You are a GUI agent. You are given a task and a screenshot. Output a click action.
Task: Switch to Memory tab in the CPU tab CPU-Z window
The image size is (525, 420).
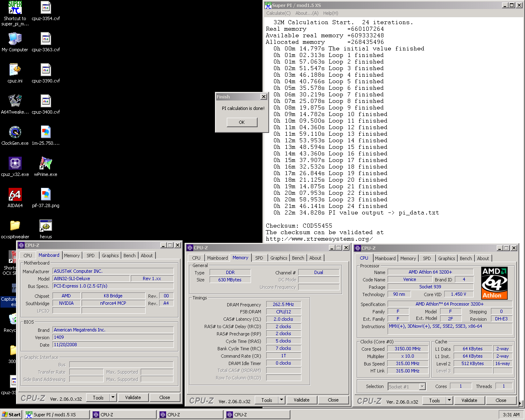pos(408,258)
